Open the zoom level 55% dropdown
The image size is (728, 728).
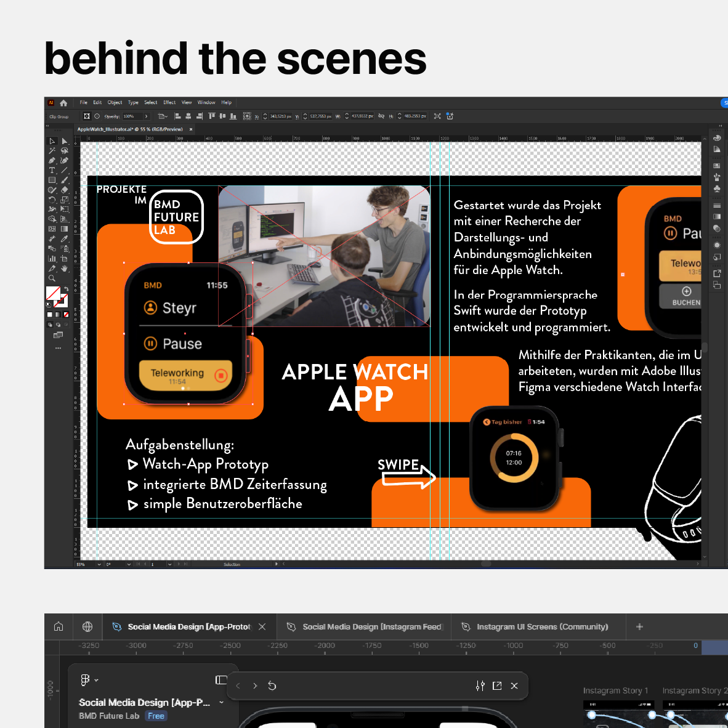point(99,564)
